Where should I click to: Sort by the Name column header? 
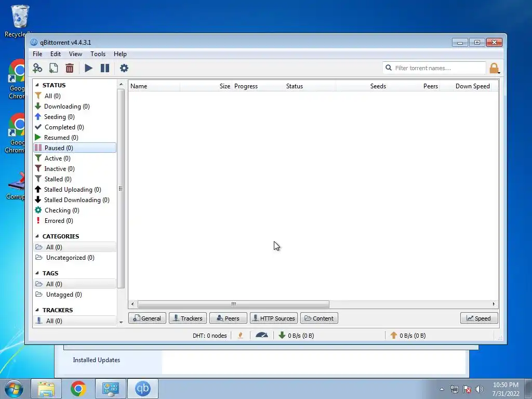154,86
